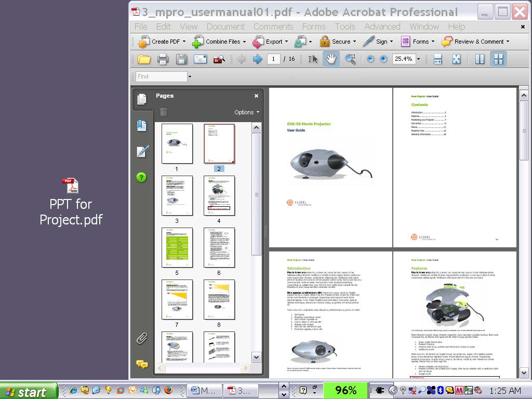532x399 pixels.
Task: Select the Hand tool in the toolbar
Action: pos(330,59)
